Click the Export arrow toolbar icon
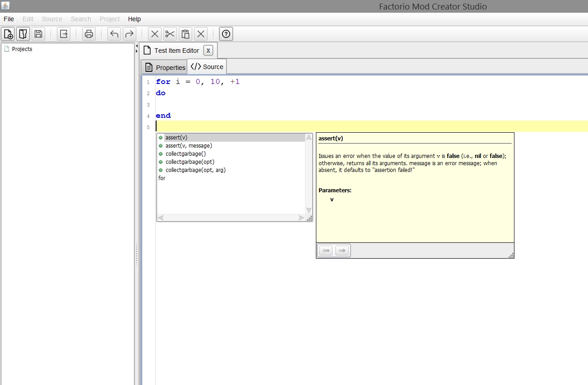 (64, 34)
